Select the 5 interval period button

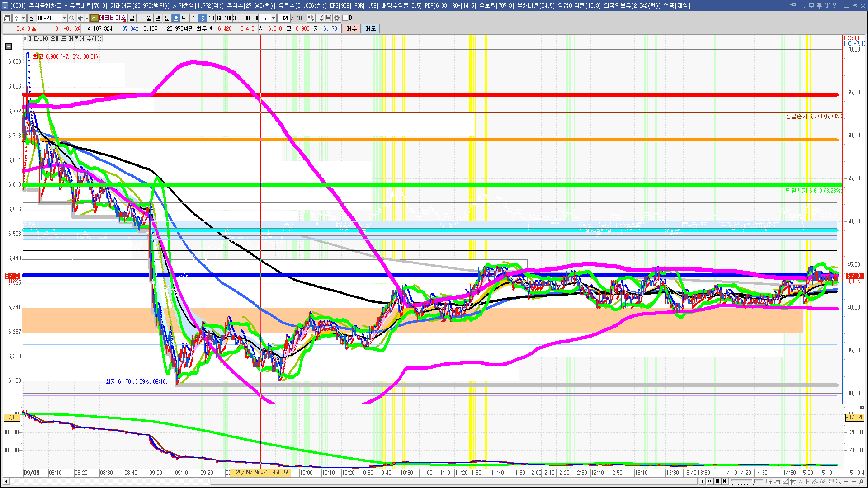(x=202, y=18)
